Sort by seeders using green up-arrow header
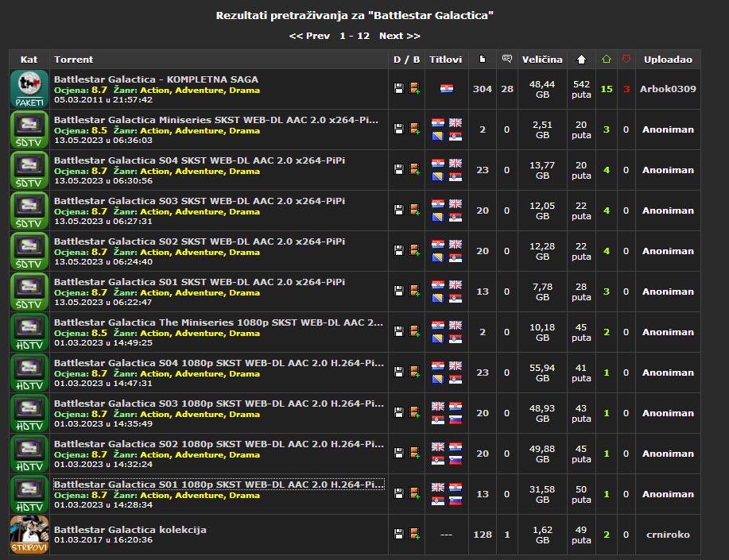 pos(607,59)
